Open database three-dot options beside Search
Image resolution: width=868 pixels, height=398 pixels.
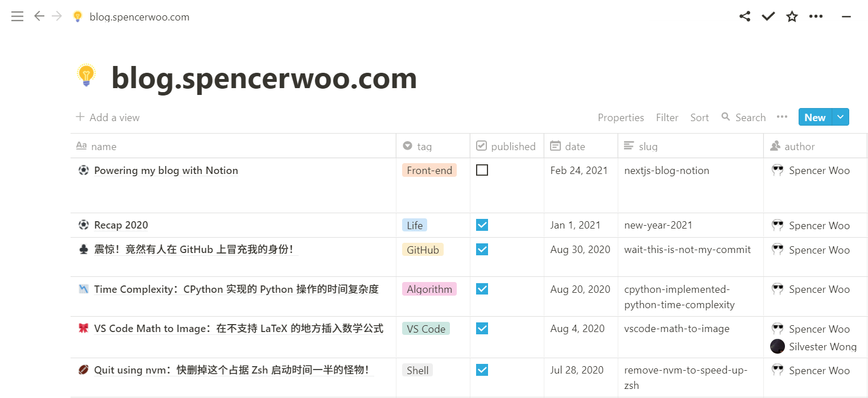(782, 117)
